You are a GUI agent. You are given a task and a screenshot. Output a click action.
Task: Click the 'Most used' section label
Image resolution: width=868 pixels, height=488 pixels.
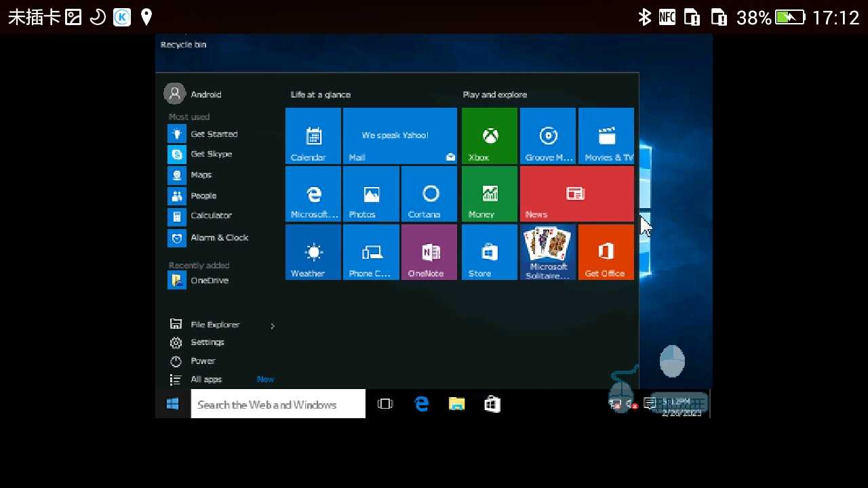(189, 117)
